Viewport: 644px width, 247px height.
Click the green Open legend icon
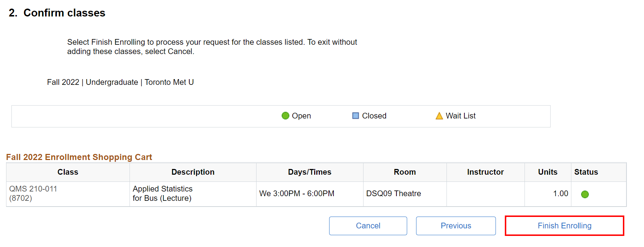pos(285,116)
